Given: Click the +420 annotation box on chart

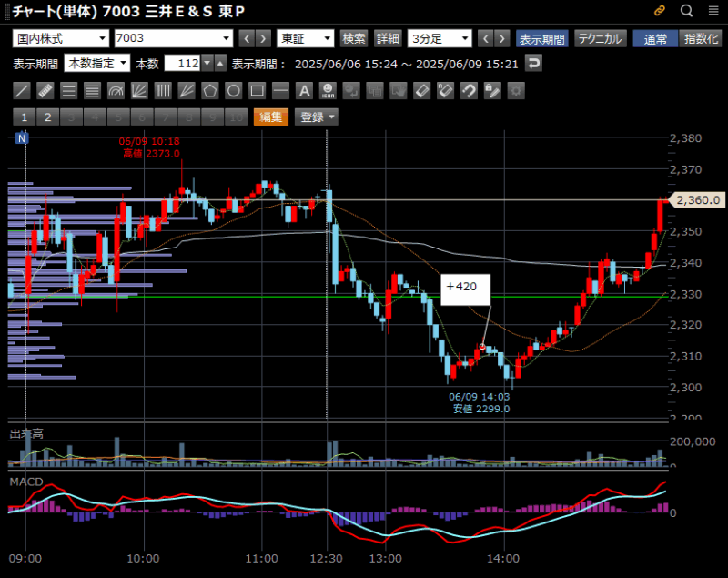Looking at the screenshot, I should point(465,289).
